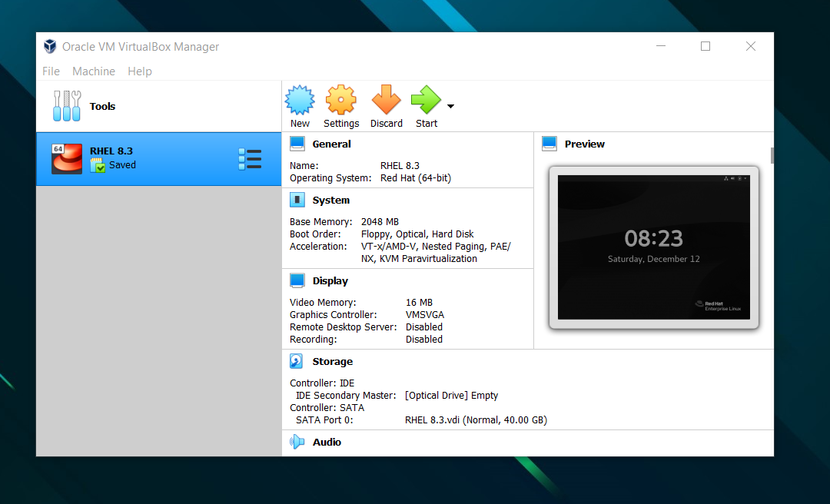Click the Red Hat OS icon

(x=67, y=159)
